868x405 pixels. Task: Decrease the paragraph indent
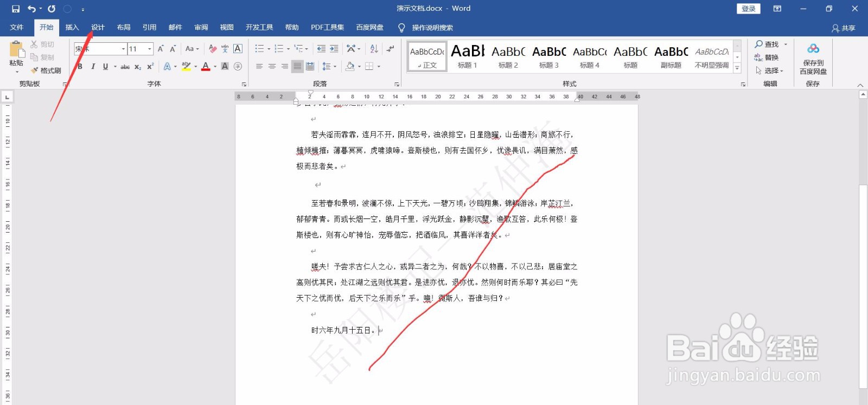pyautogui.click(x=321, y=49)
